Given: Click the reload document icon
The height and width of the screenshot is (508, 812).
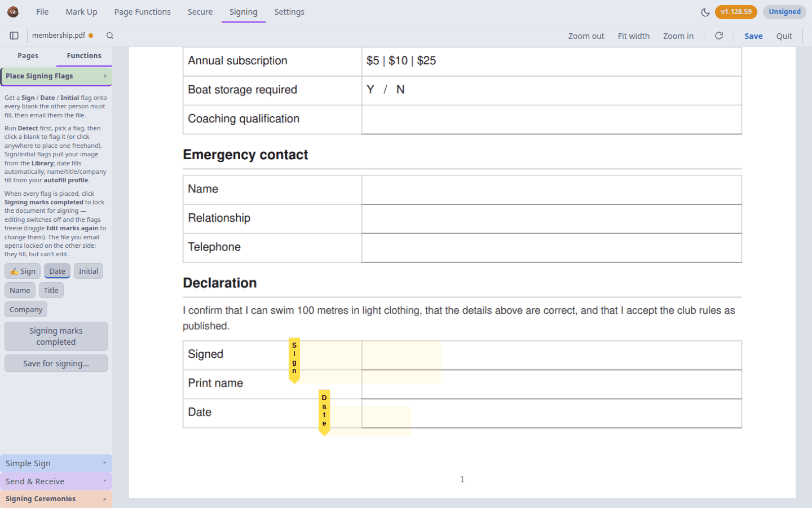Looking at the screenshot, I should (x=719, y=36).
